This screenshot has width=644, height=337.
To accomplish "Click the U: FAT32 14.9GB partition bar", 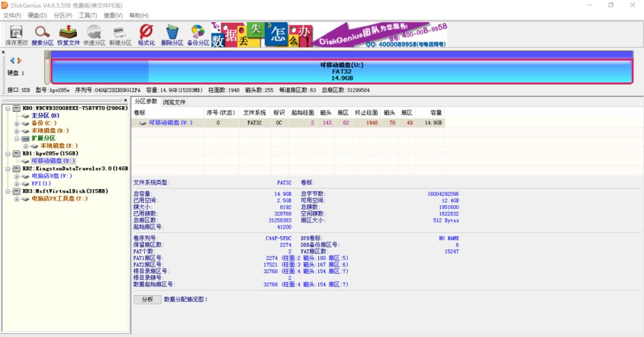I will click(x=342, y=72).
